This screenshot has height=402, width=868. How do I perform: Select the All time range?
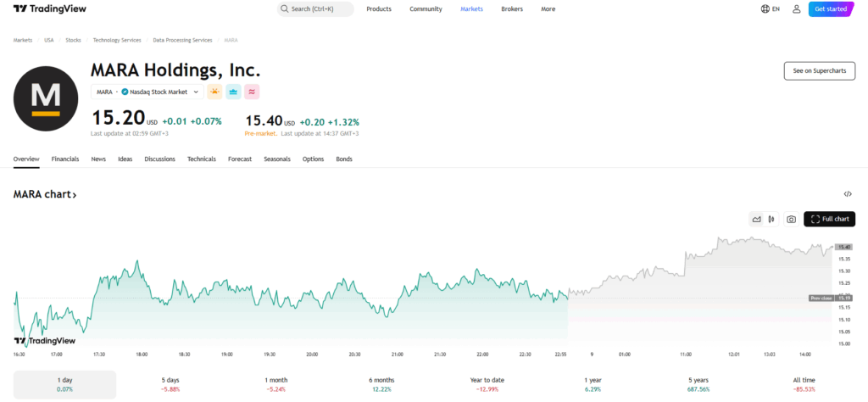804,385
